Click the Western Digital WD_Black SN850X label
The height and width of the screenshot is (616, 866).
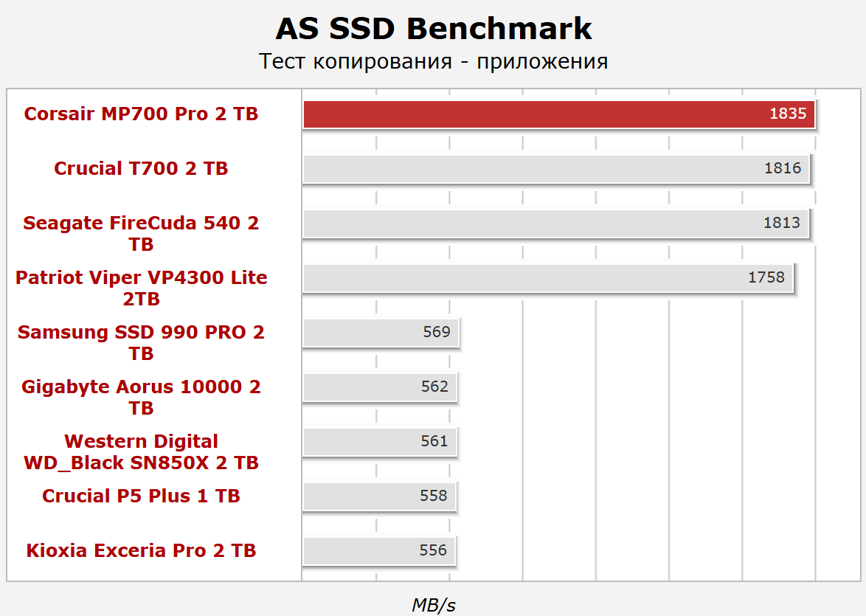(x=141, y=451)
